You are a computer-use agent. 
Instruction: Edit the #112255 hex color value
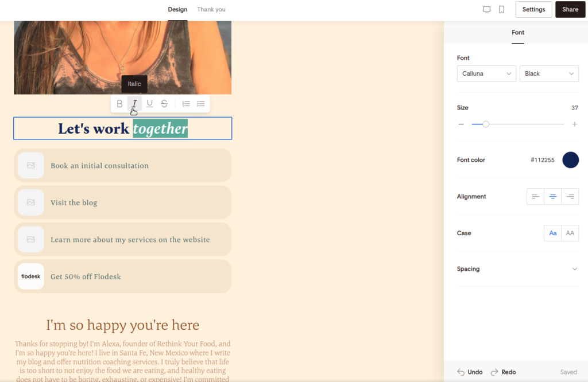542,160
